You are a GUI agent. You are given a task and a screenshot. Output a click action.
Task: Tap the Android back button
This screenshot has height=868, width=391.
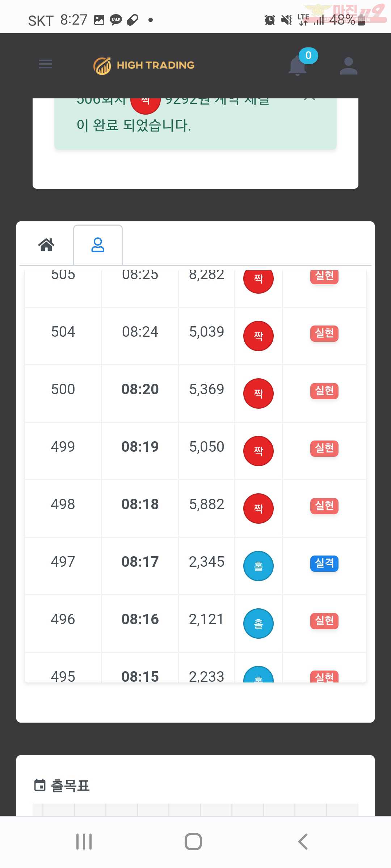coord(303,842)
